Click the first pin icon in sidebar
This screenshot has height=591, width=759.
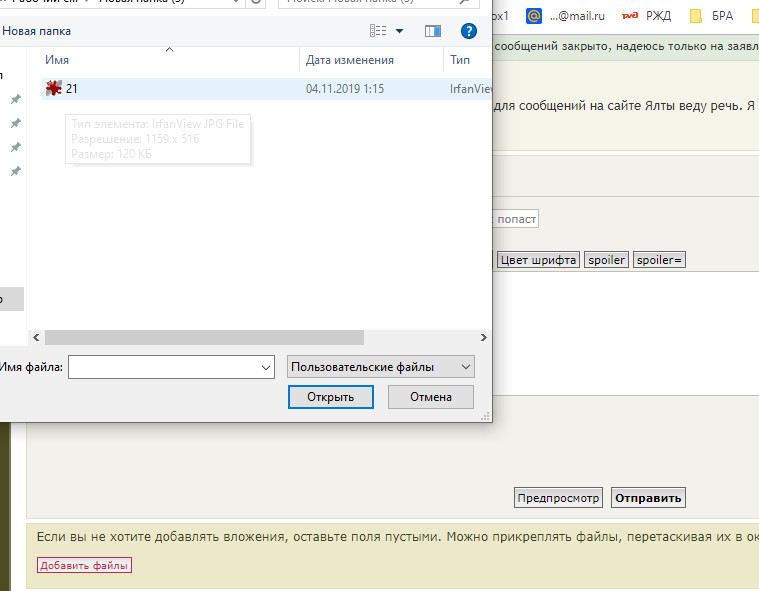click(16, 100)
